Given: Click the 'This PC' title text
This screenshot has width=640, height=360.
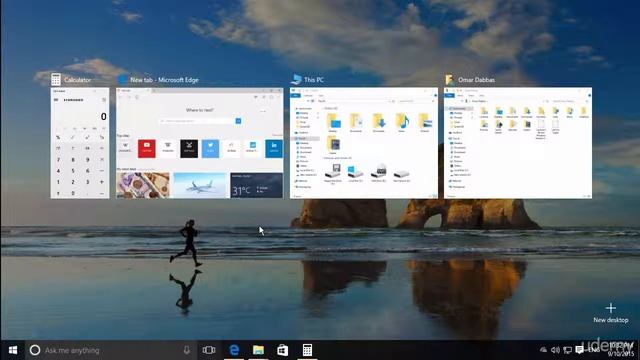Looking at the screenshot, I should 314,80.
